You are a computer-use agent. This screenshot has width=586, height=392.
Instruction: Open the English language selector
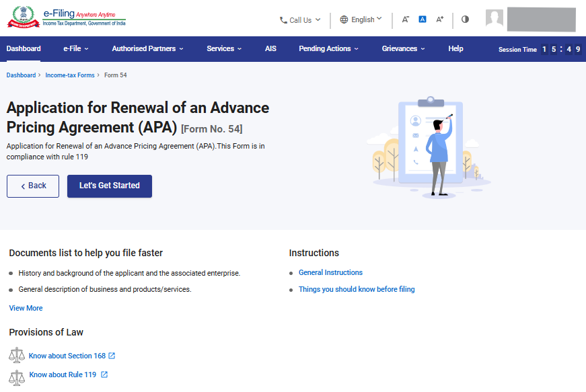pyautogui.click(x=361, y=19)
